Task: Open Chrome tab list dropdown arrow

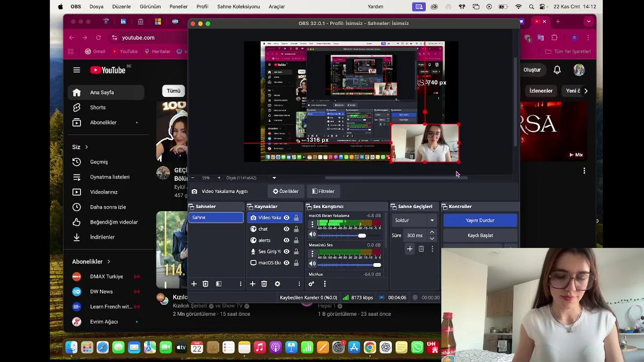Action: click(589, 22)
